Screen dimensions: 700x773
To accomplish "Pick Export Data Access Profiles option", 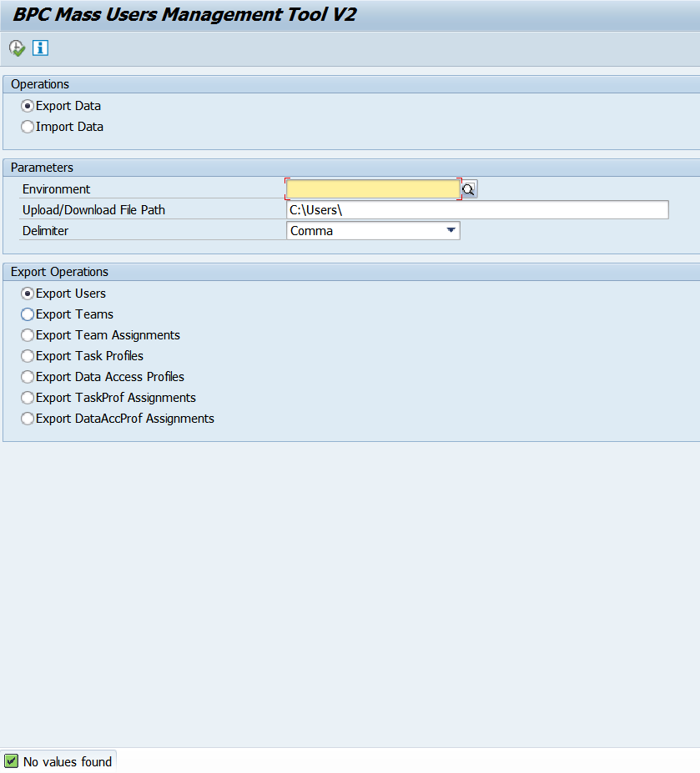I will (28, 377).
